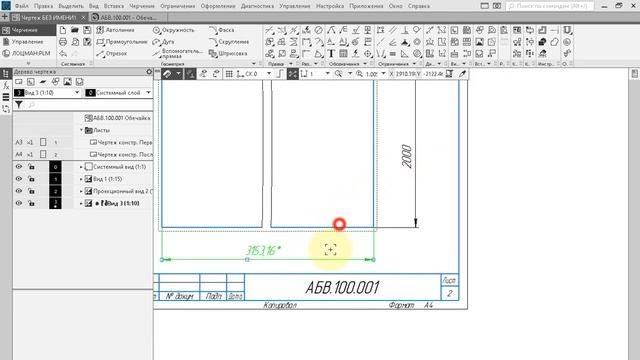
Task: Select the Штриховка hatch tool
Action: (228, 53)
